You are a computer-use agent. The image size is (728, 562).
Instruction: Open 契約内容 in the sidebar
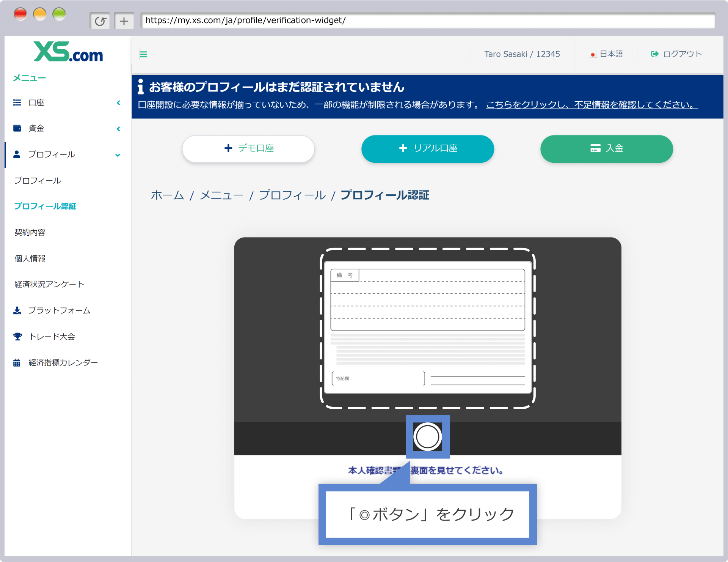30,232
